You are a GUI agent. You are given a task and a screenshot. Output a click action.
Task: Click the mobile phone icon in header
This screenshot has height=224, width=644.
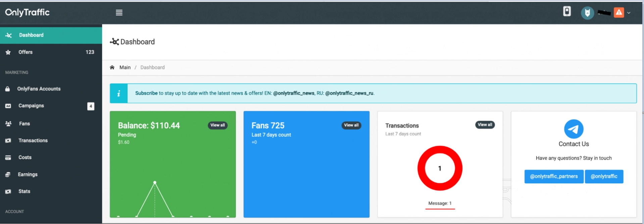pos(567,11)
